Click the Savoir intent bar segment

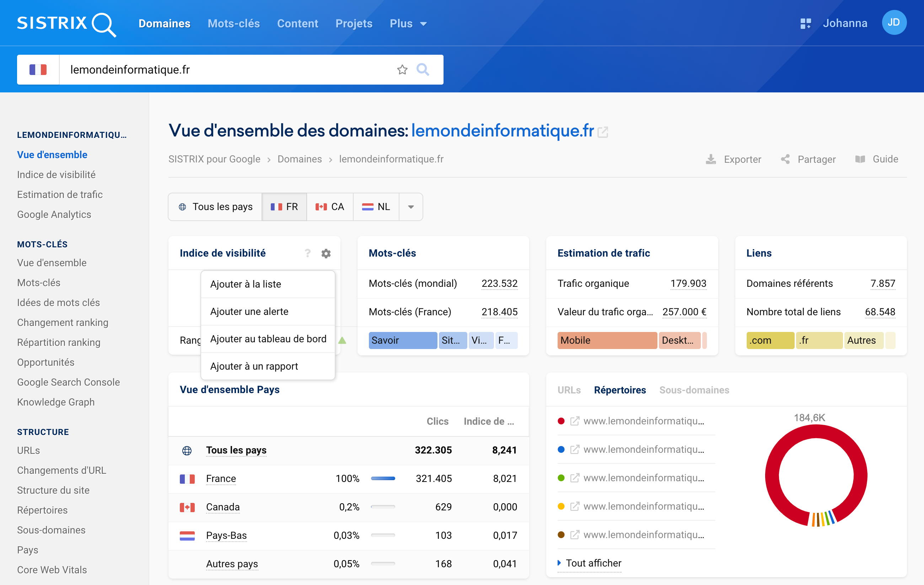(x=403, y=340)
